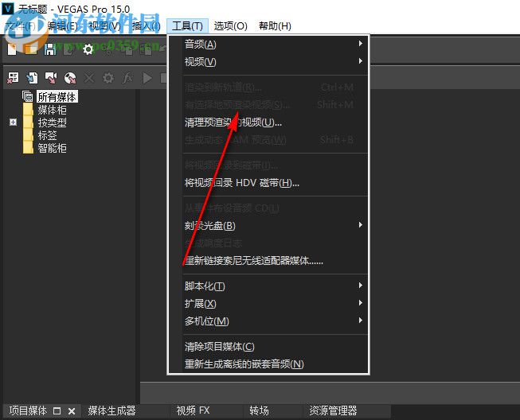Click the grey media properties gear icon
520x420 pixels.
(x=108, y=78)
